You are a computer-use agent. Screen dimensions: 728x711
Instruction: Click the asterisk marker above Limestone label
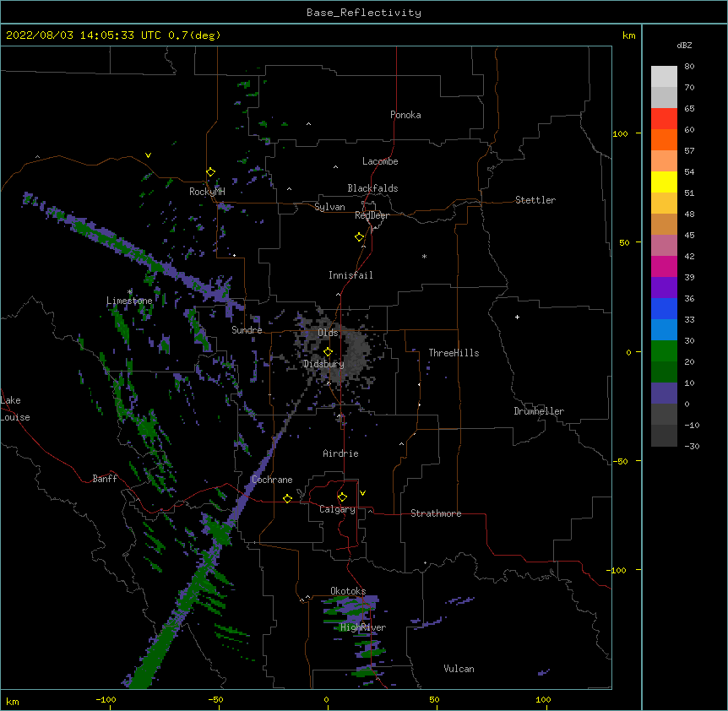(x=130, y=292)
